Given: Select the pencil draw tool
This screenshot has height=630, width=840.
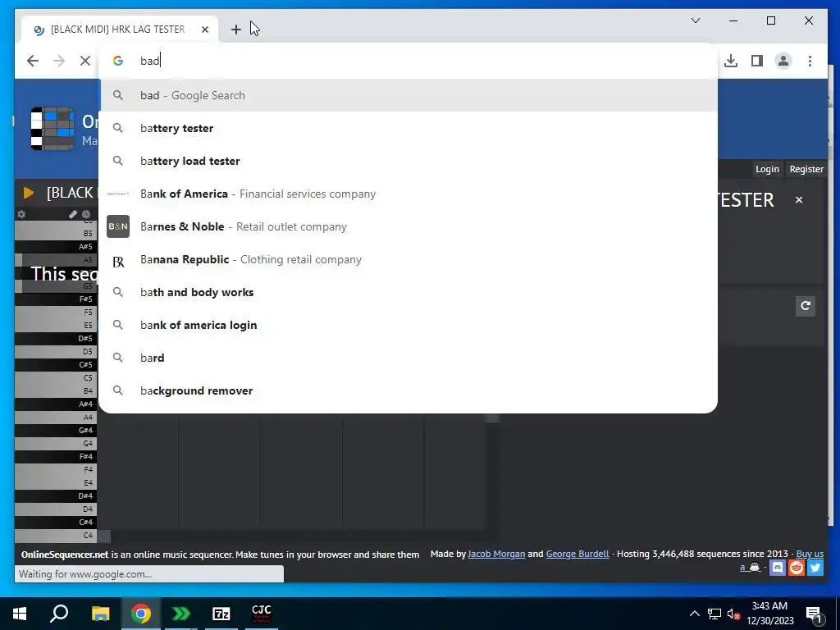Looking at the screenshot, I should [x=73, y=214].
